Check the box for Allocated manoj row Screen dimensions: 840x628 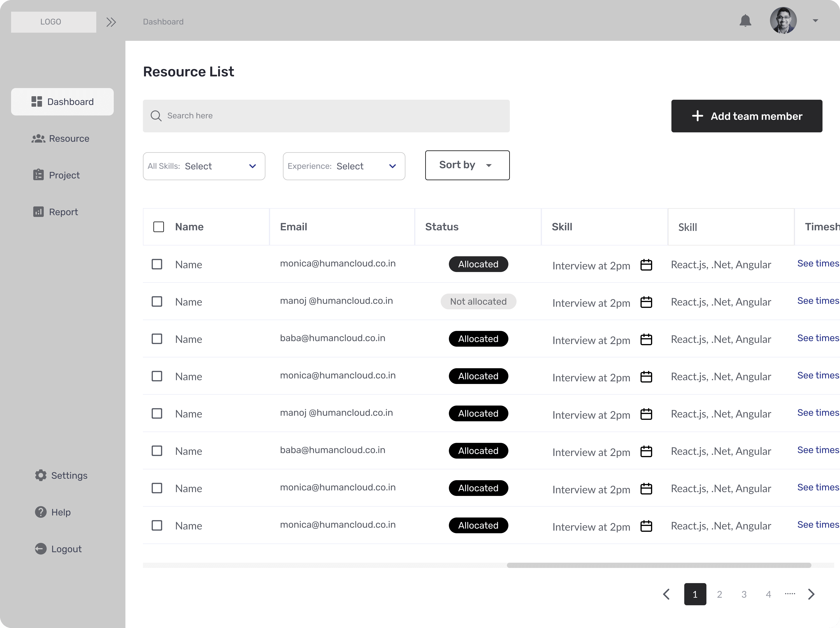[157, 413]
